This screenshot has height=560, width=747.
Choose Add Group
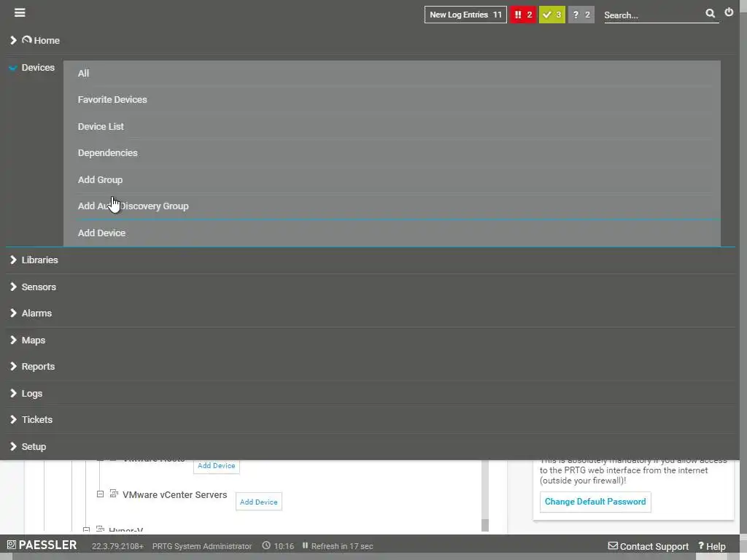pyautogui.click(x=100, y=180)
